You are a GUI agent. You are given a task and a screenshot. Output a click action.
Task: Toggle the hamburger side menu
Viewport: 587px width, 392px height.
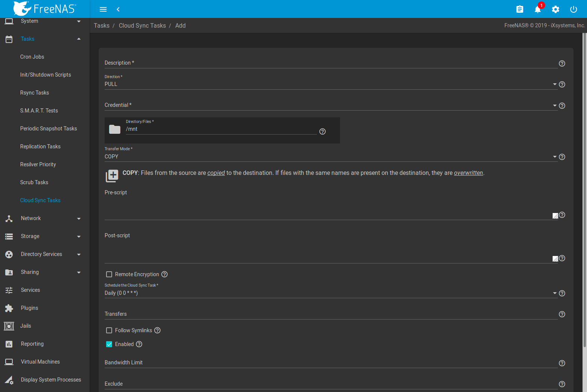[104, 9]
